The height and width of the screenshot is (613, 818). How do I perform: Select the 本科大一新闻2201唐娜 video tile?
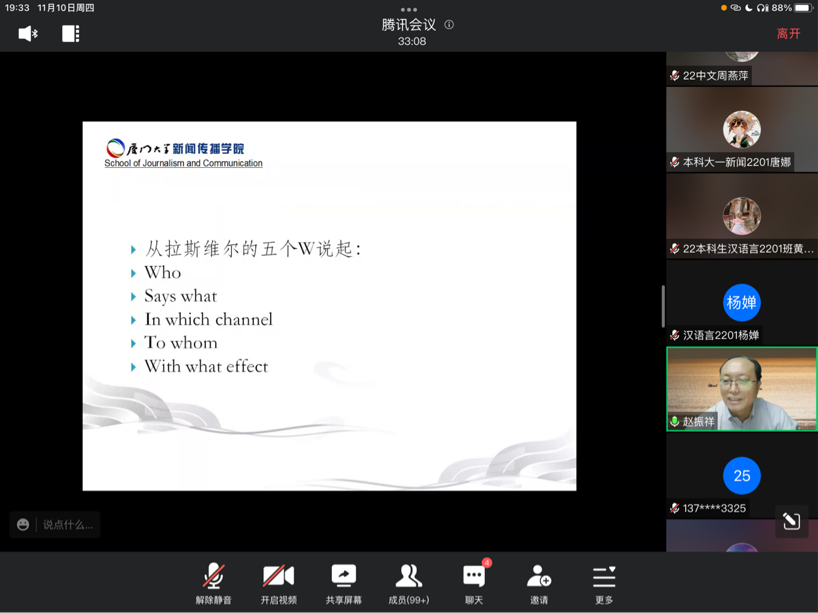(x=741, y=130)
